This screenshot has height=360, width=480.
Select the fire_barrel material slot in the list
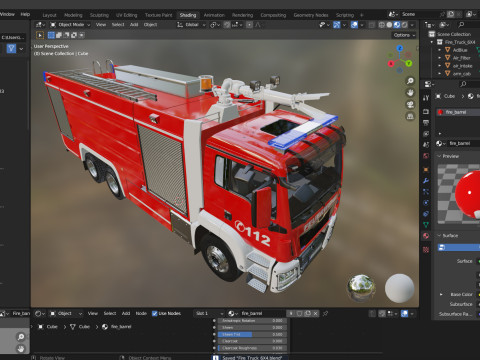coord(458,112)
